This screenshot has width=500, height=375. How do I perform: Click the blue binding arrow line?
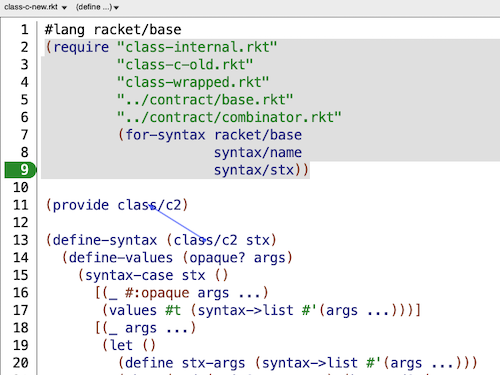coord(178,223)
